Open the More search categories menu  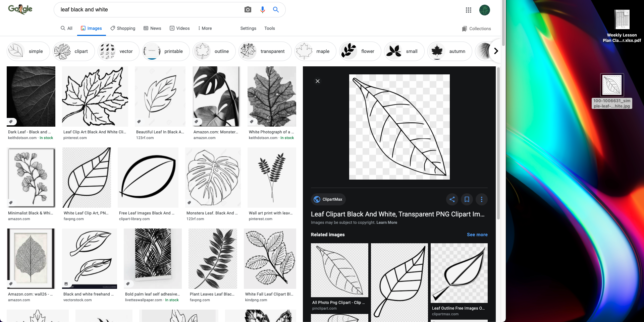(x=205, y=28)
